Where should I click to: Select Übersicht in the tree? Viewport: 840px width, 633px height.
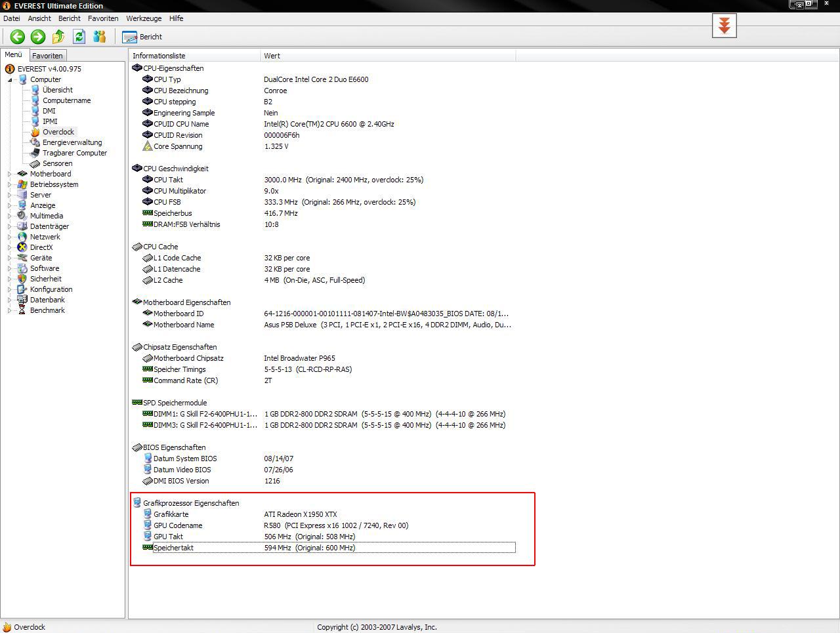click(58, 90)
